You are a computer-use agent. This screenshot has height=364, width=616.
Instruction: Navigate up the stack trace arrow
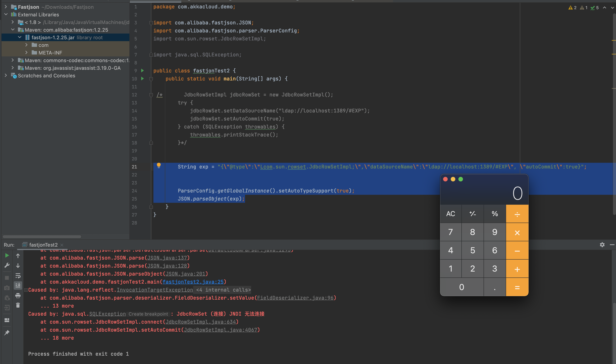[x=18, y=256]
